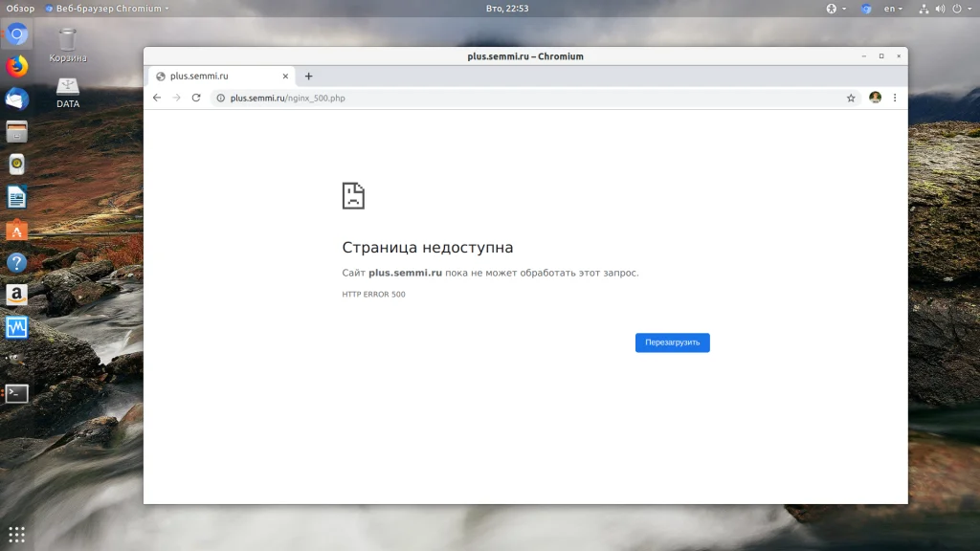Click the HTTP ERROR 500 text
The width and height of the screenshot is (980, 551).
[x=374, y=295]
